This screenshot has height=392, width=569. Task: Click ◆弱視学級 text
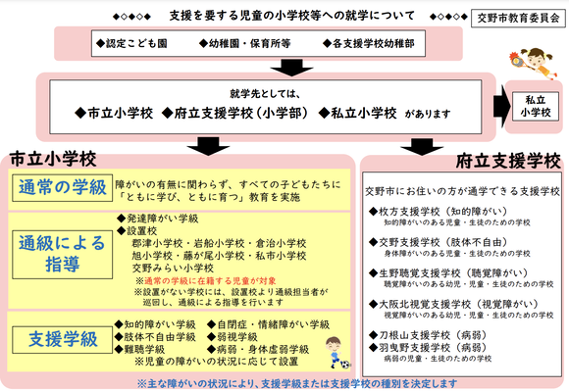coord(233,336)
